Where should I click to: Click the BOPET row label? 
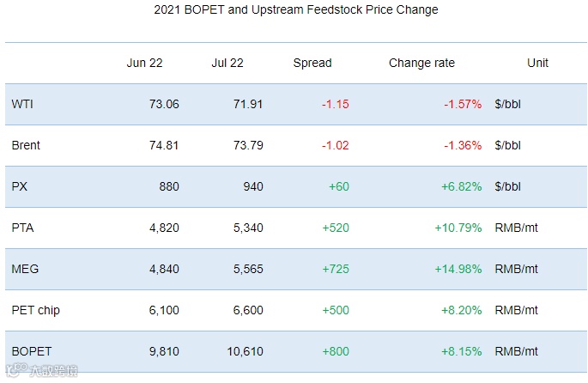pyautogui.click(x=31, y=351)
